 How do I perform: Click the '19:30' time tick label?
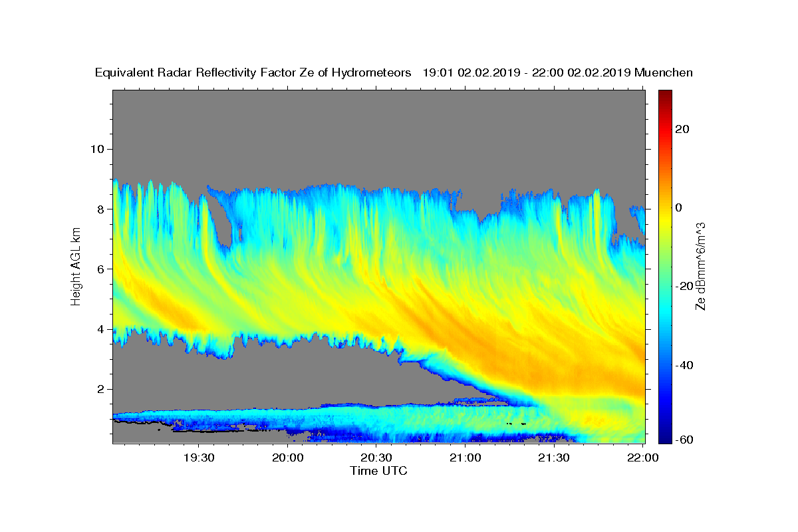tap(199, 458)
